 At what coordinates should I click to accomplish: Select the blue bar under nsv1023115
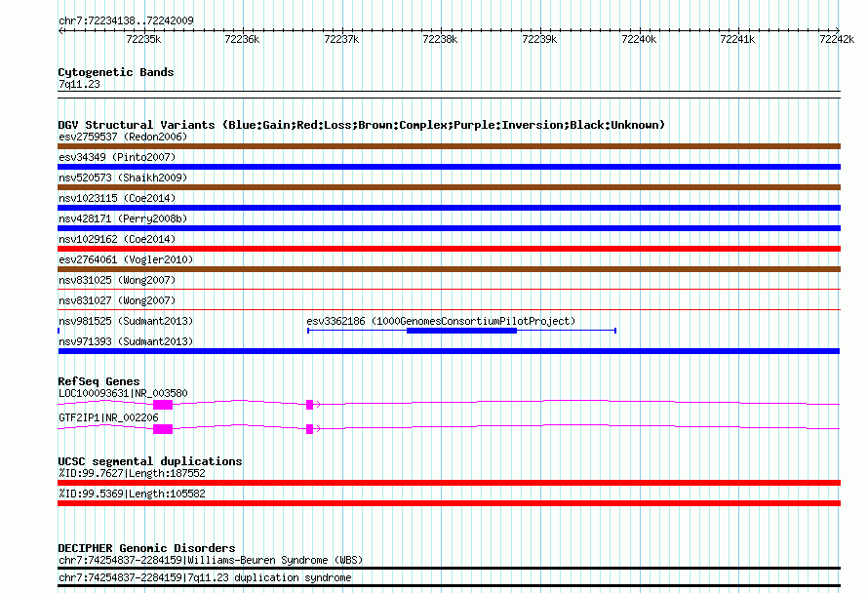[449, 208]
